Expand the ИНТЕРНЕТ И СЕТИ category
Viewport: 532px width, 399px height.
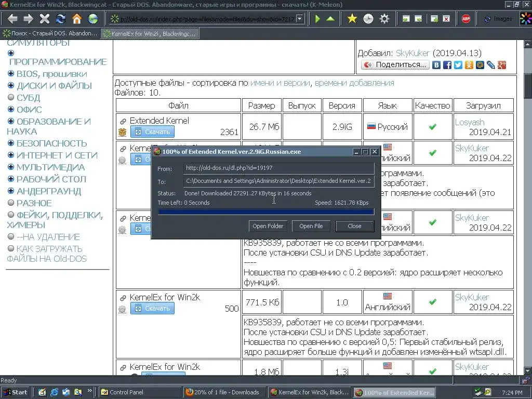[11, 155]
